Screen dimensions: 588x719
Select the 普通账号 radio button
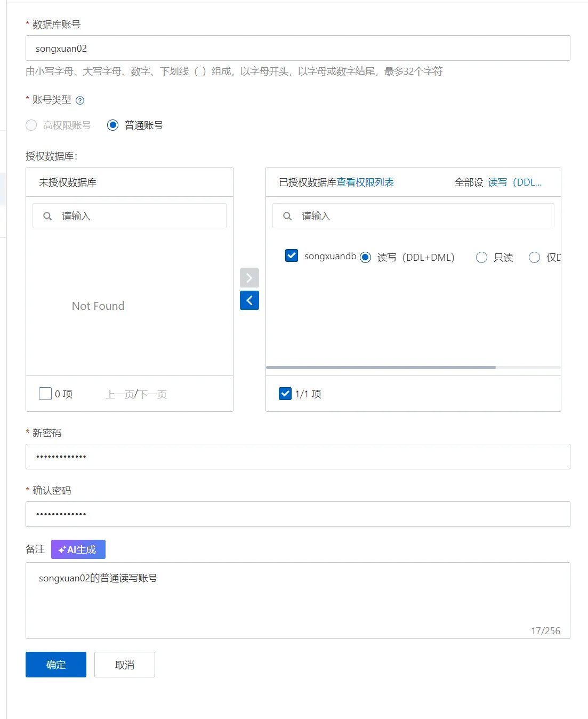tap(112, 125)
